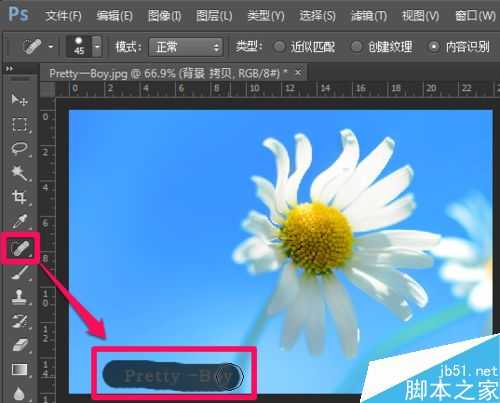The image size is (500, 403).
Task: Click the ruler origin corner box
Action: (48, 89)
